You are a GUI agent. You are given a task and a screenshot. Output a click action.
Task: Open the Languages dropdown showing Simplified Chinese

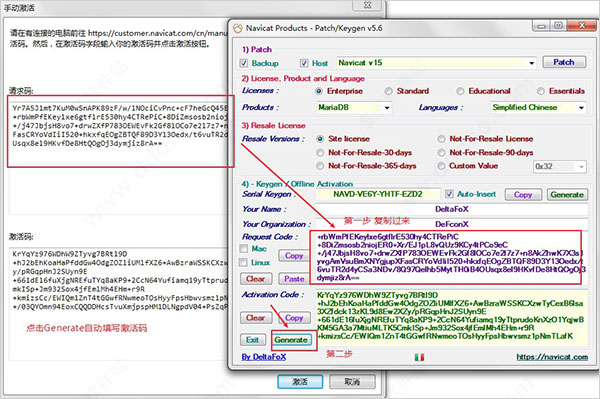tap(581, 108)
